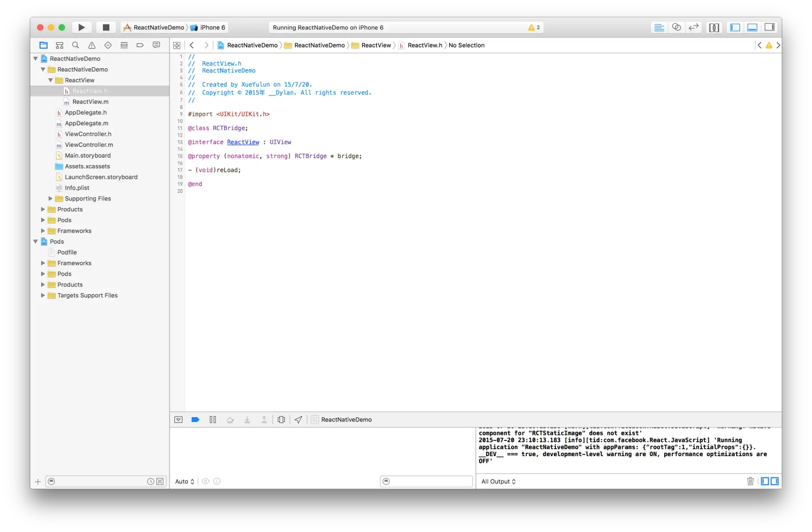Clear the console with the trash icon
The height and width of the screenshot is (532, 812).
(750, 482)
